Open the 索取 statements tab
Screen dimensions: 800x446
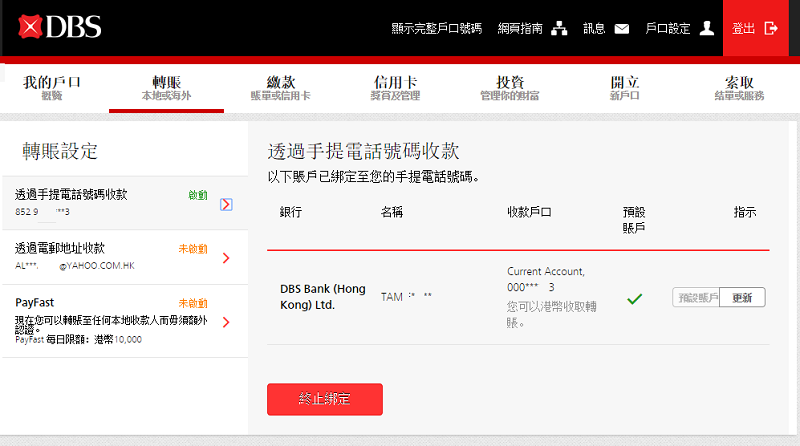click(x=740, y=88)
